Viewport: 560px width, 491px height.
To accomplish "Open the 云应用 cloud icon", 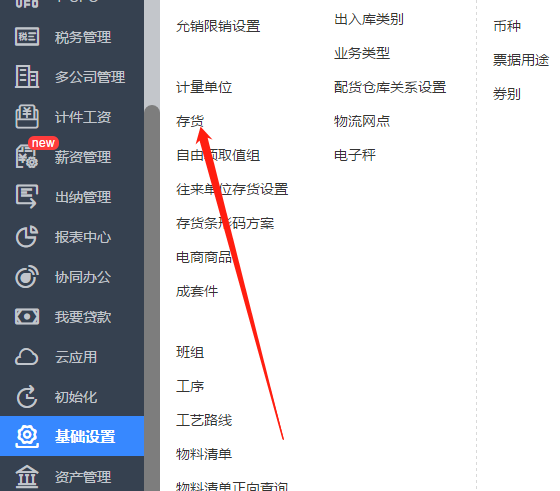I will coord(27,357).
